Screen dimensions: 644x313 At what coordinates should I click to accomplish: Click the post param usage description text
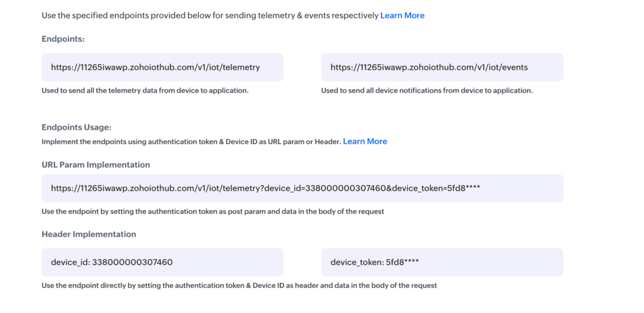click(x=212, y=212)
